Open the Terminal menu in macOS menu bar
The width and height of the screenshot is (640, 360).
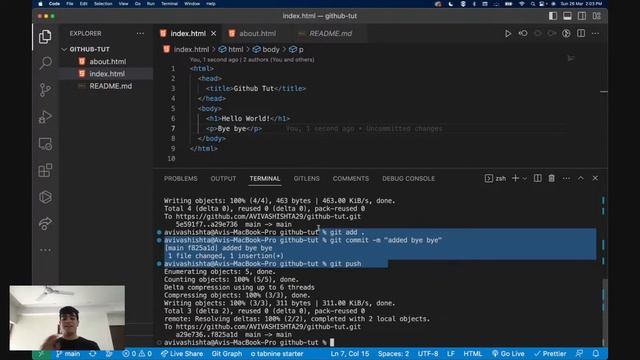click(169, 4)
